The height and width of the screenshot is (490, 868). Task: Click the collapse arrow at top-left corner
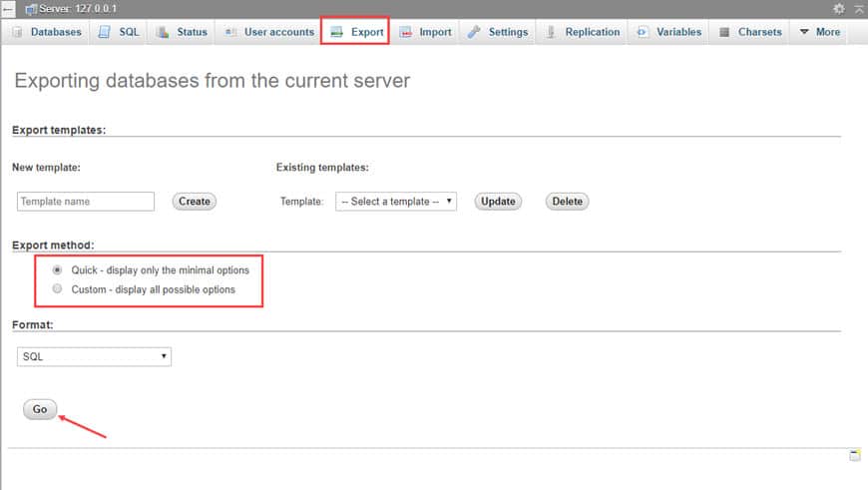(x=7, y=8)
